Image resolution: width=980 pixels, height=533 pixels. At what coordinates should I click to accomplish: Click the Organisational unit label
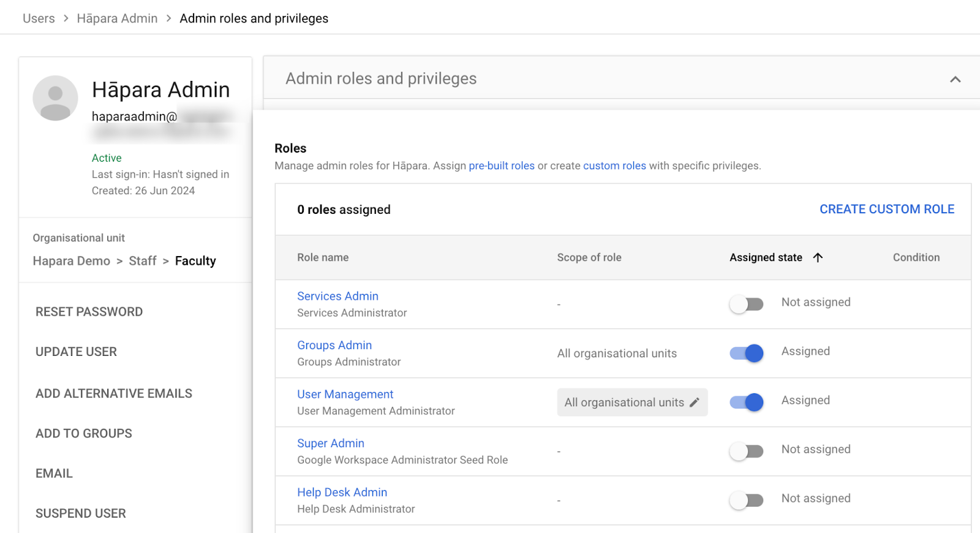(x=78, y=238)
